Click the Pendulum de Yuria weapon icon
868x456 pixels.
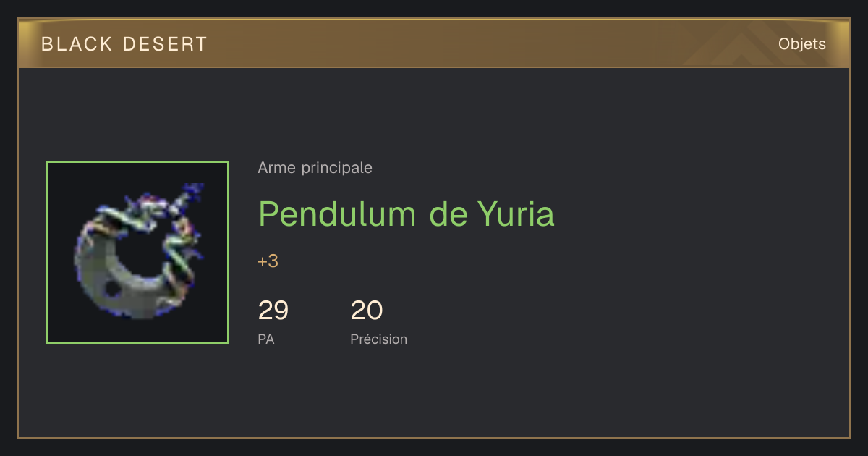[x=137, y=253]
